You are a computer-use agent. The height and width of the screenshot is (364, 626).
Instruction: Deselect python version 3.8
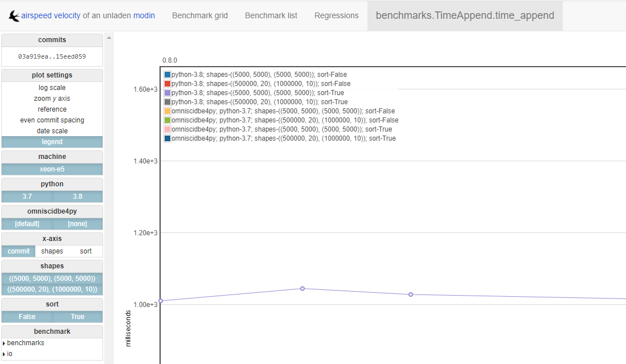(77, 196)
